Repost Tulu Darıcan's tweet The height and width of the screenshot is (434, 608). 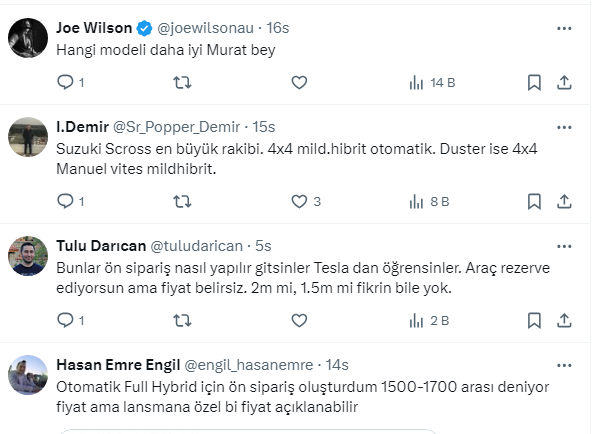182,320
